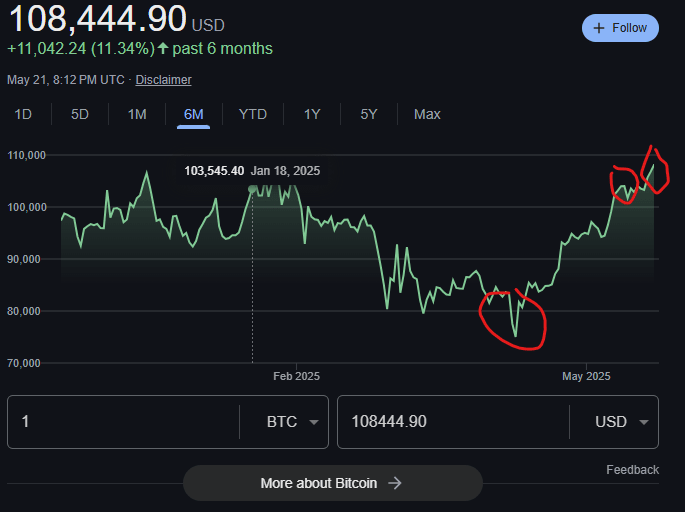Click the 70,000 y-axis label
Image resolution: width=685 pixels, height=512 pixels.
tap(24, 363)
